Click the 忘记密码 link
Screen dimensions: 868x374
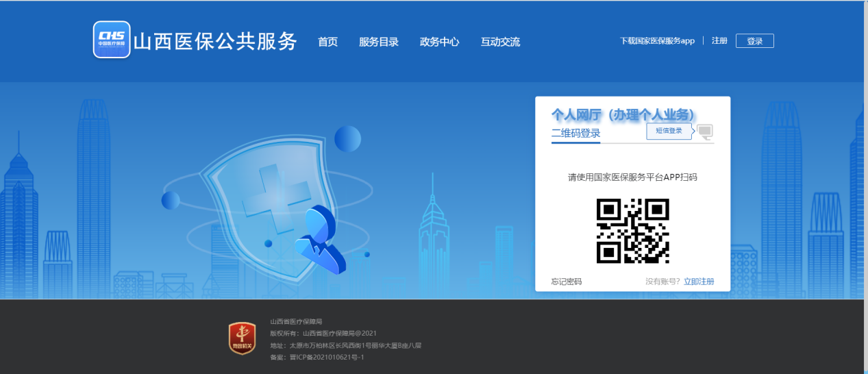[x=567, y=282]
